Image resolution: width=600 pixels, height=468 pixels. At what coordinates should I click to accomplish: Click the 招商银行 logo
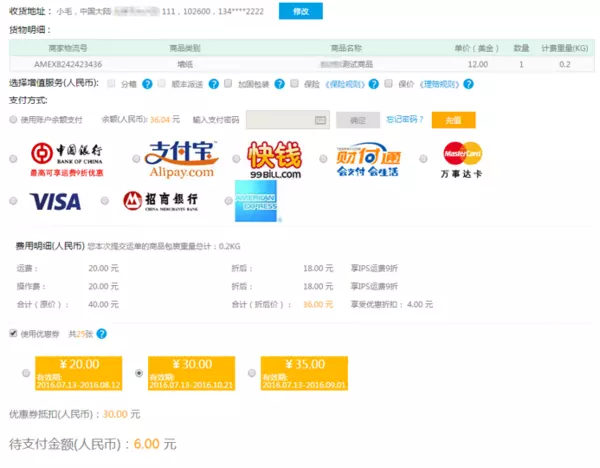click(160, 201)
